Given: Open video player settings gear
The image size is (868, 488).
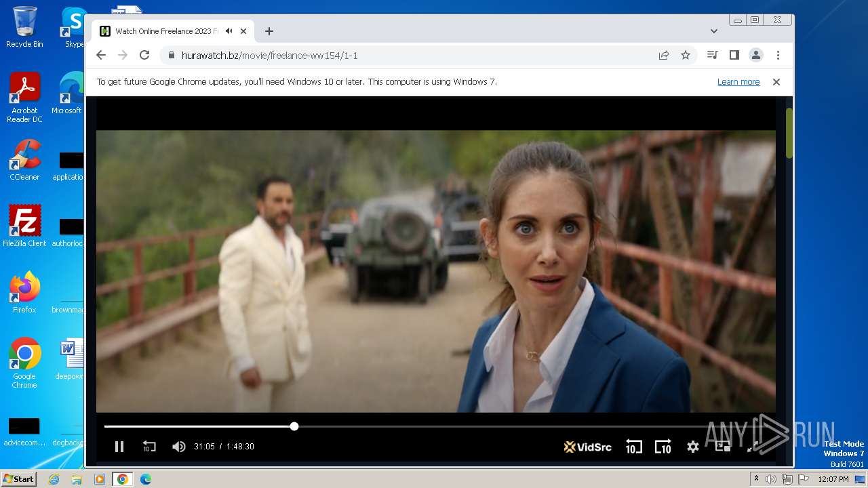Looking at the screenshot, I should point(692,447).
